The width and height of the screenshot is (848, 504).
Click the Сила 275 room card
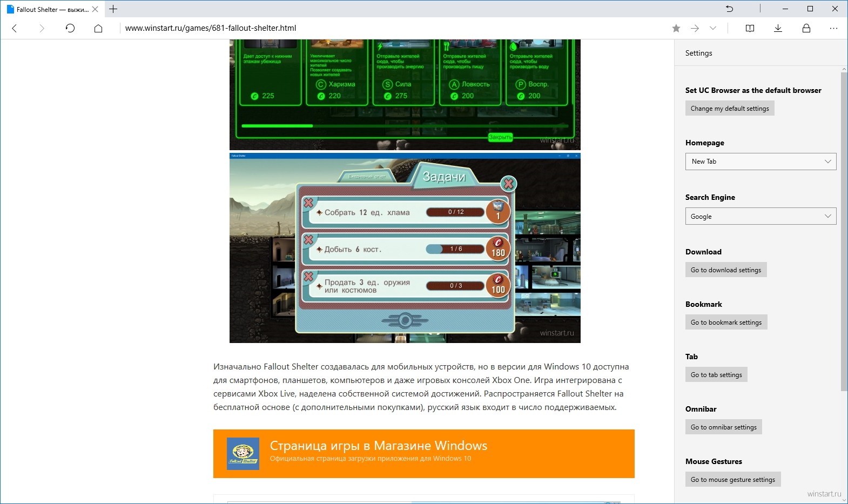point(403,72)
